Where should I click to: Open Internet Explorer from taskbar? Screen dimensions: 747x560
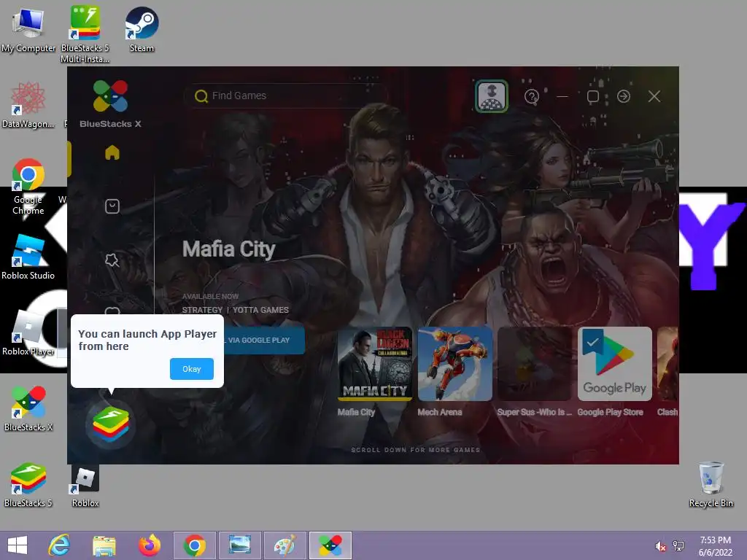(x=60, y=545)
